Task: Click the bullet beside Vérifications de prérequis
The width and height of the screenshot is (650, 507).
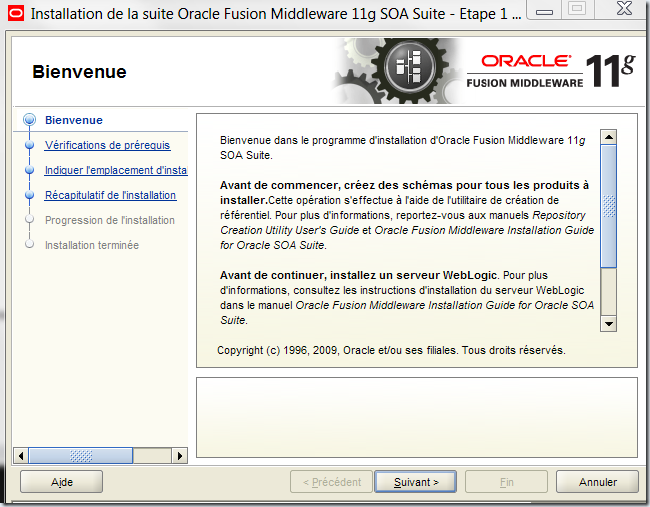Action: [29, 145]
